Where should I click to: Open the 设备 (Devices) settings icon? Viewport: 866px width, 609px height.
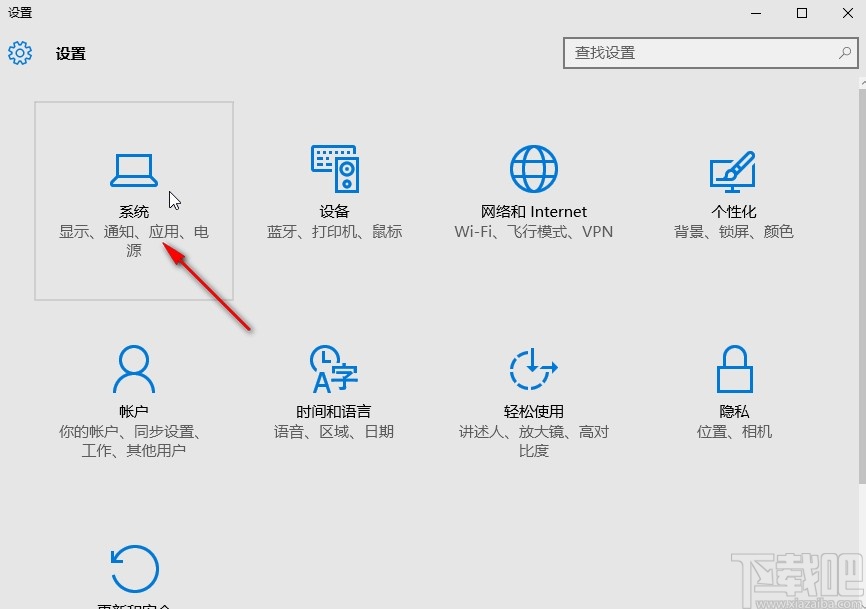334,168
